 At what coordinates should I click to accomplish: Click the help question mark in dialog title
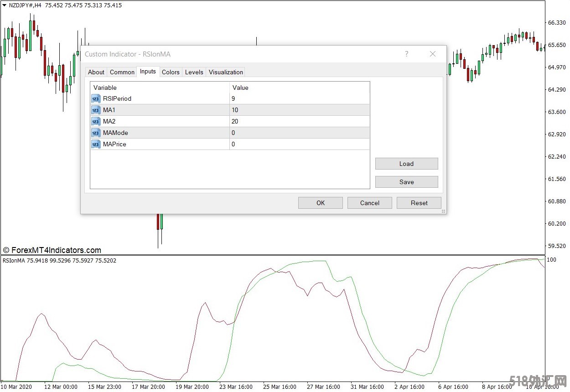(x=407, y=54)
